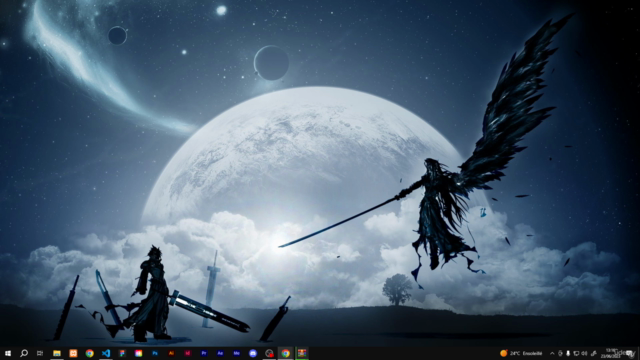Screen dimensions: 640x360
Task: Open Discord from the taskbar
Action: click(x=253, y=353)
